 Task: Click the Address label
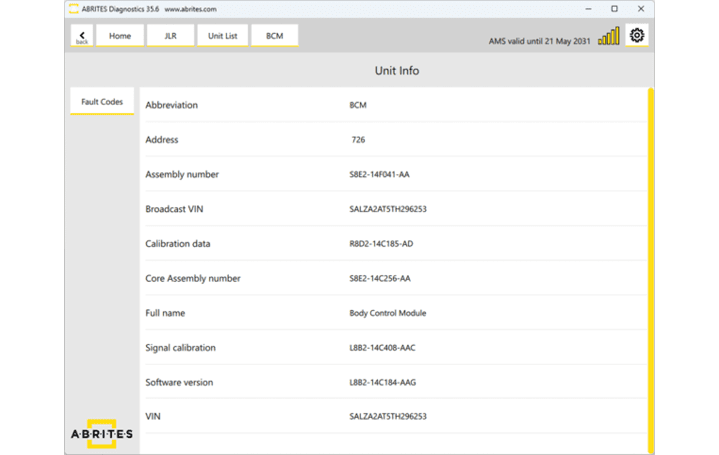[161, 140]
